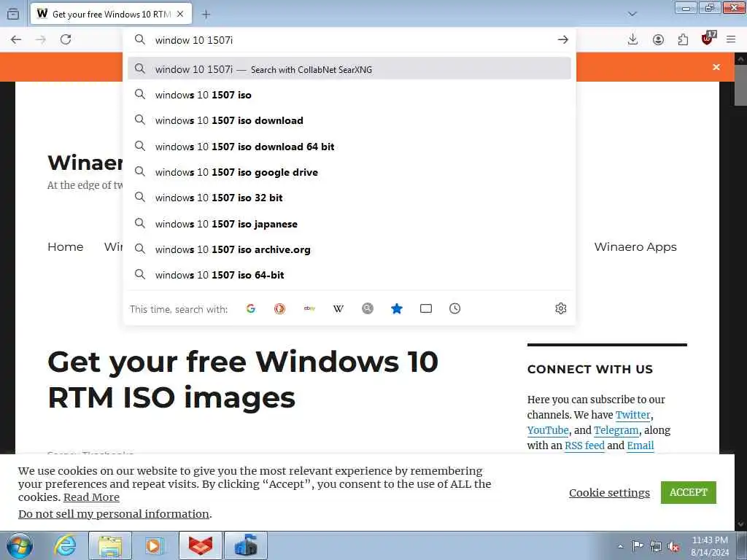Viewport: 747px width, 560px height.
Task: Click the page vertical scrollbar thumb
Action: (740, 85)
